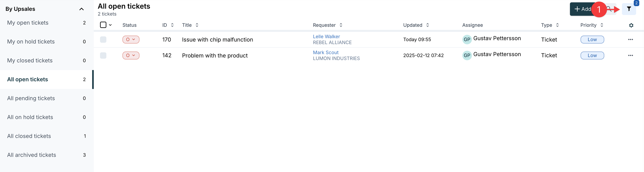Open column settings gear icon
This screenshot has width=644, height=172.
(x=631, y=25)
